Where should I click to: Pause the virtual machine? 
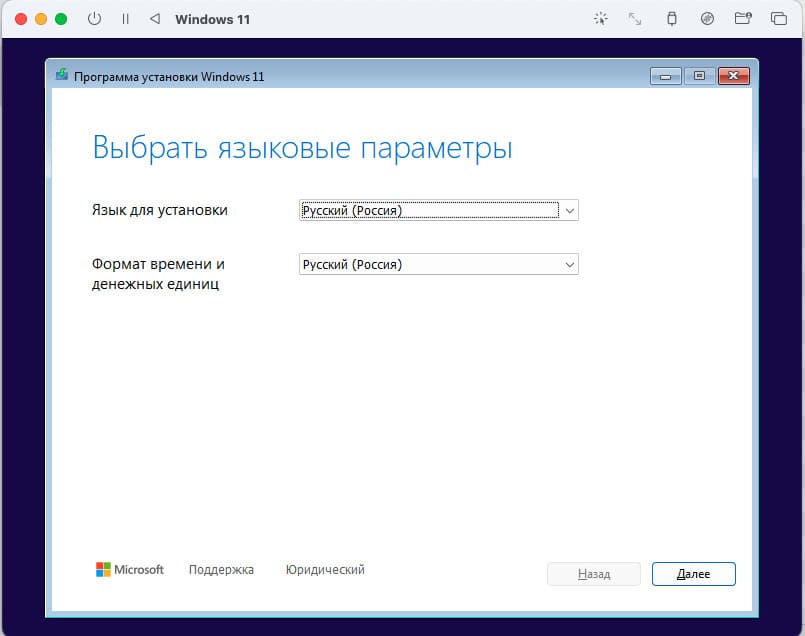[x=125, y=19]
